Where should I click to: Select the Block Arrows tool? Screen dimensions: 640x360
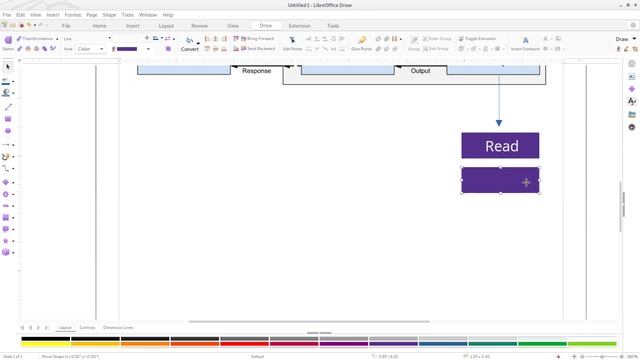tap(6, 206)
